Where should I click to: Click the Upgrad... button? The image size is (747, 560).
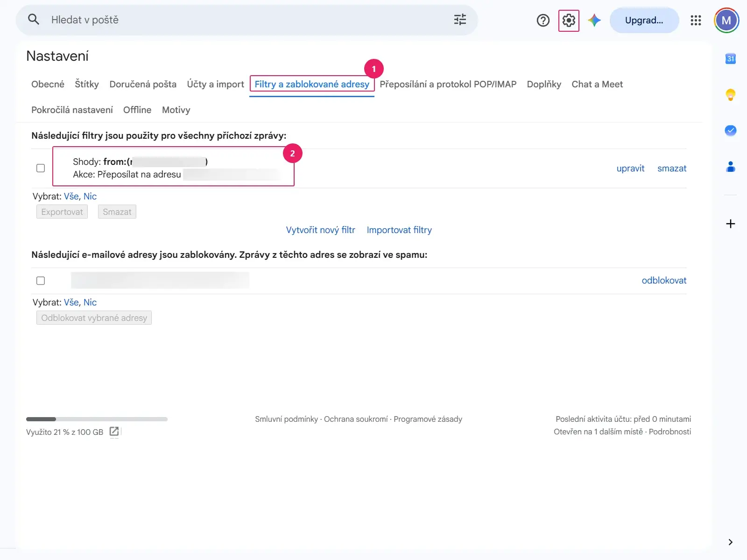coord(644,20)
